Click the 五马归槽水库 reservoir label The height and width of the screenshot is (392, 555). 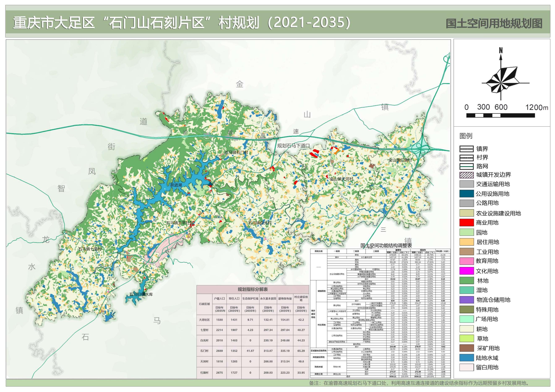tap(141, 295)
